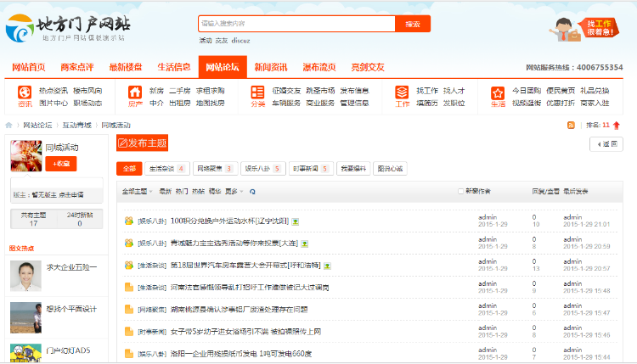The width and height of the screenshot is (637, 364).
Task: Open the 新闻资讯 navigation tab
Action: (271, 67)
